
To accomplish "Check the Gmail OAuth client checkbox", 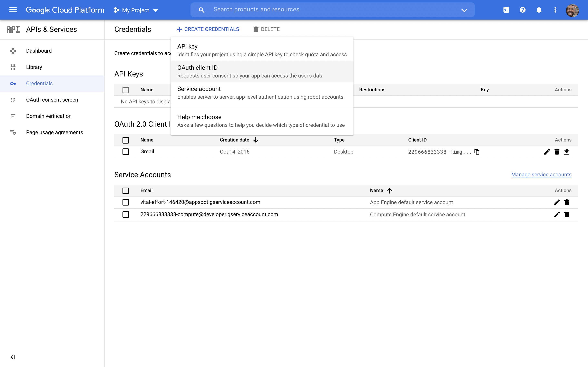I will click(126, 152).
